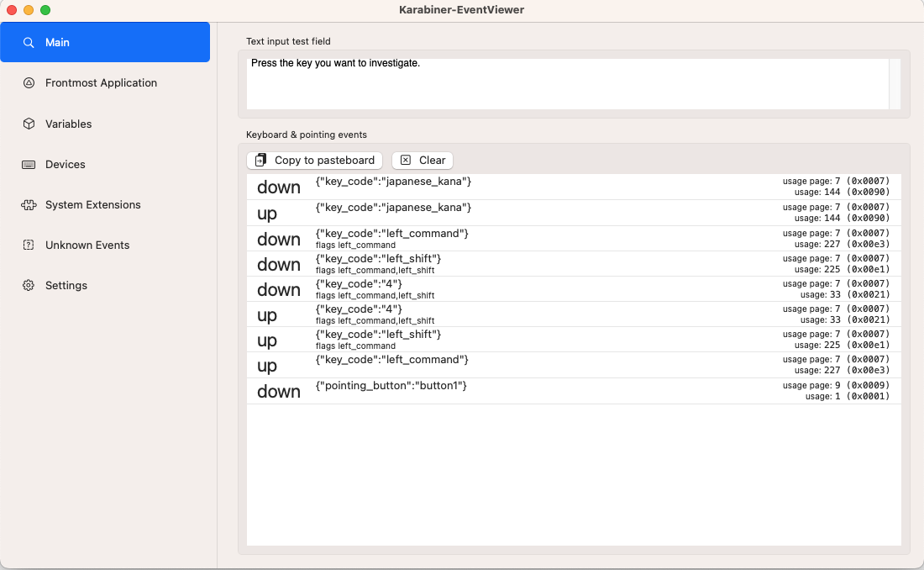Select the pointing_button button1 down row
The height and width of the screenshot is (570, 924).
[574, 391]
